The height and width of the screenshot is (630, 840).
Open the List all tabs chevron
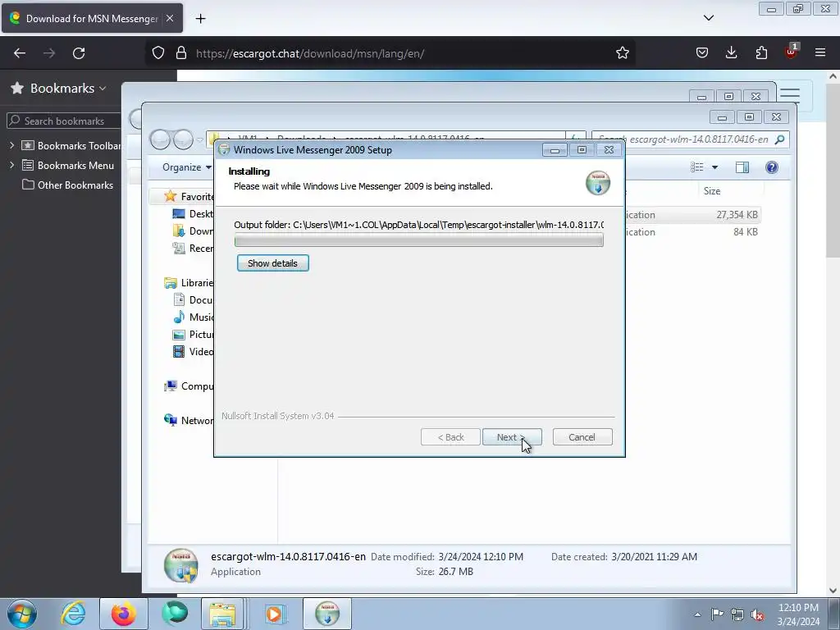(708, 18)
